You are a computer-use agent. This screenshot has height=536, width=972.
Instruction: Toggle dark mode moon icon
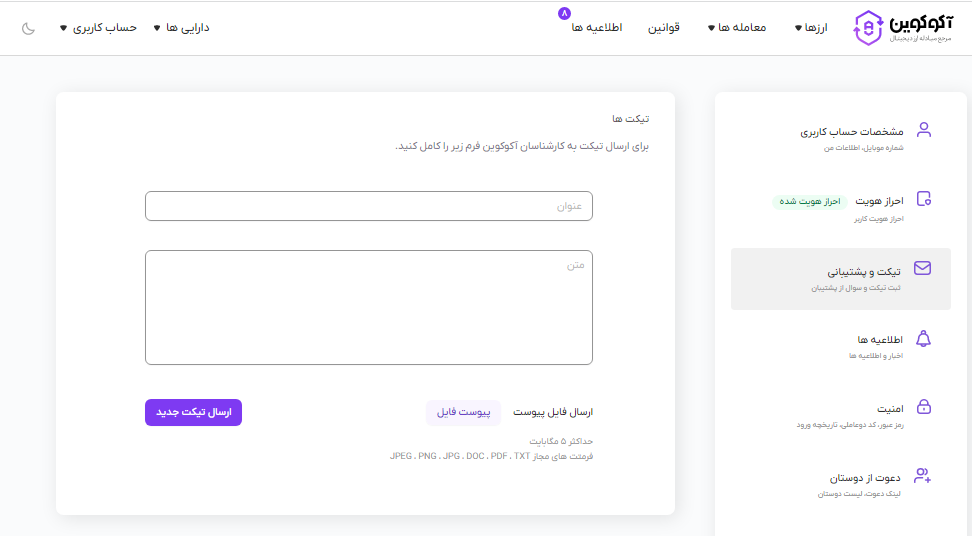click(28, 28)
